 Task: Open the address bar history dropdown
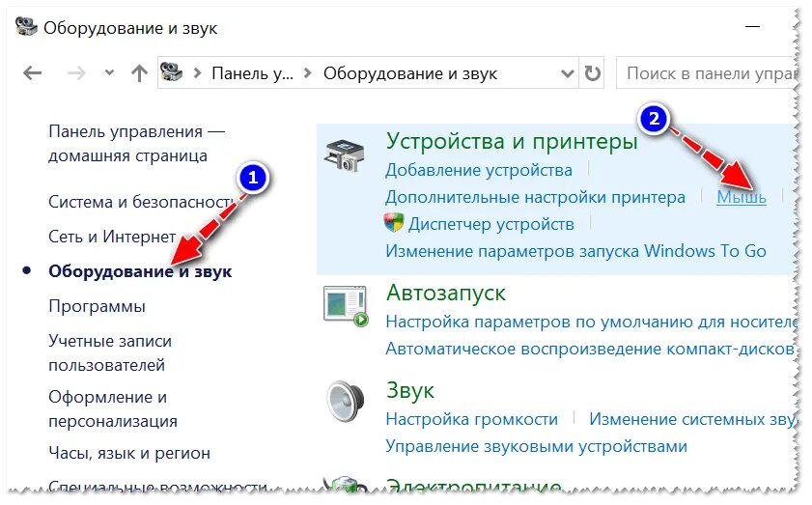click(567, 73)
